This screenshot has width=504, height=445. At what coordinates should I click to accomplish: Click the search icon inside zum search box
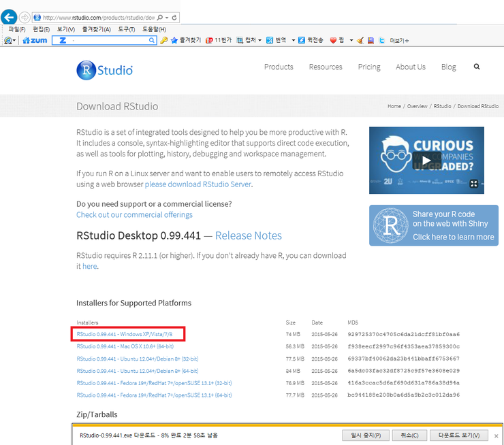(x=153, y=41)
